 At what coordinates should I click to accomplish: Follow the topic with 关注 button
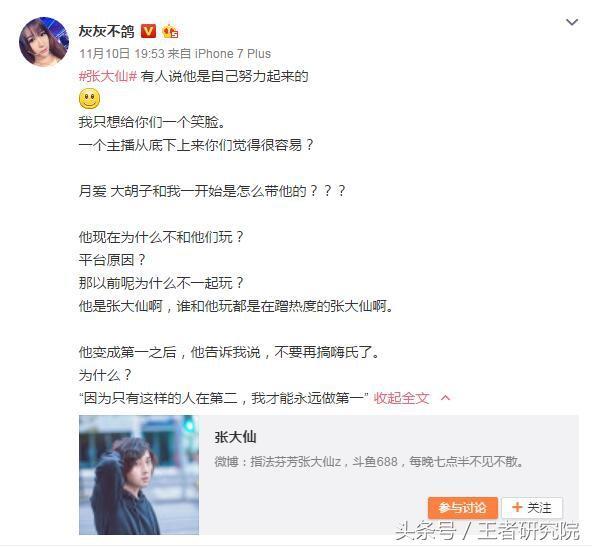[532, 508]
